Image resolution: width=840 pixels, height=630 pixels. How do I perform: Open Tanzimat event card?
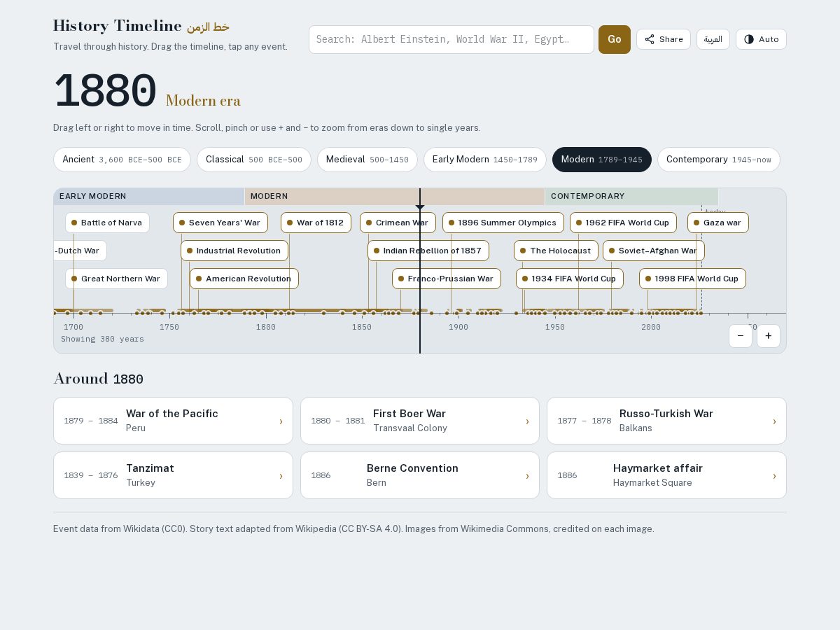pos(173,475)
